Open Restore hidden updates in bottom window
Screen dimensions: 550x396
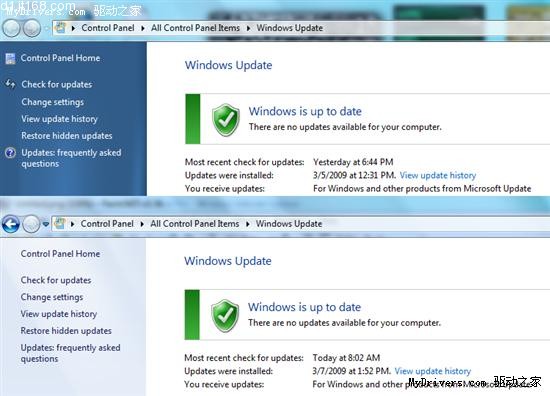click(x=66, y=331)
